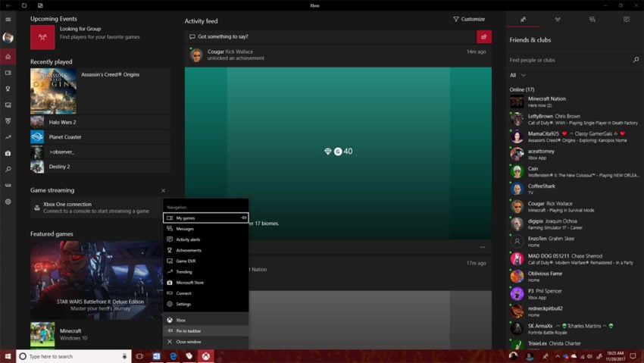Open the Star Wars Battlefront II featured banner

97,280
